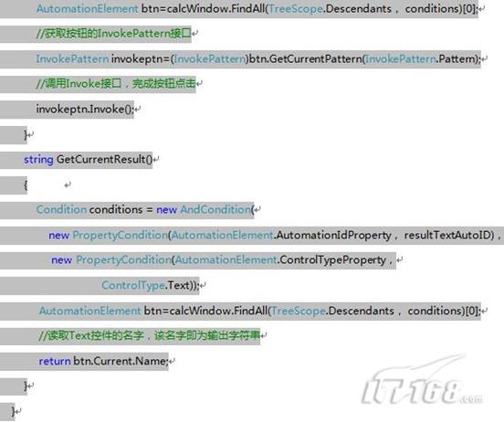
Task: Click 'new' keyword before AndCondition
Action: [166, 210]
